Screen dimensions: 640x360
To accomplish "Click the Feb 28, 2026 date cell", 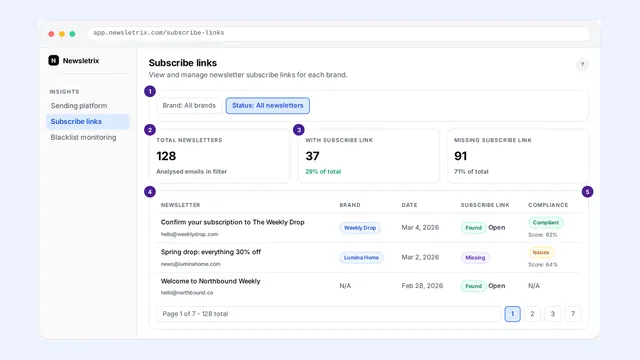I will coord(422,286).
